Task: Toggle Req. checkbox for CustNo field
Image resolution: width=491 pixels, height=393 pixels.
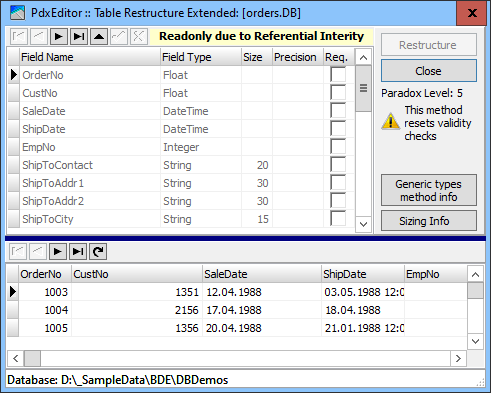Action: click(338, 92)
